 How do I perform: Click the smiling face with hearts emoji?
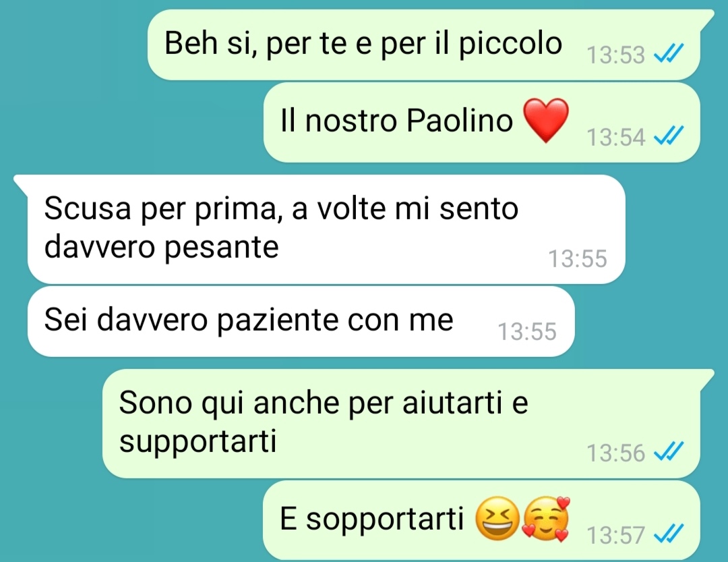tap(546, 519)
